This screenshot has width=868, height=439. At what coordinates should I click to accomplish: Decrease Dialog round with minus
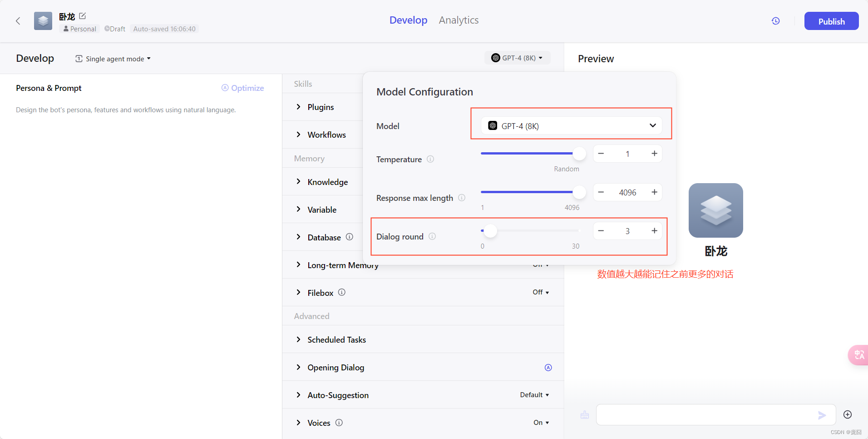pyautogui.click(x=601, y=231)
